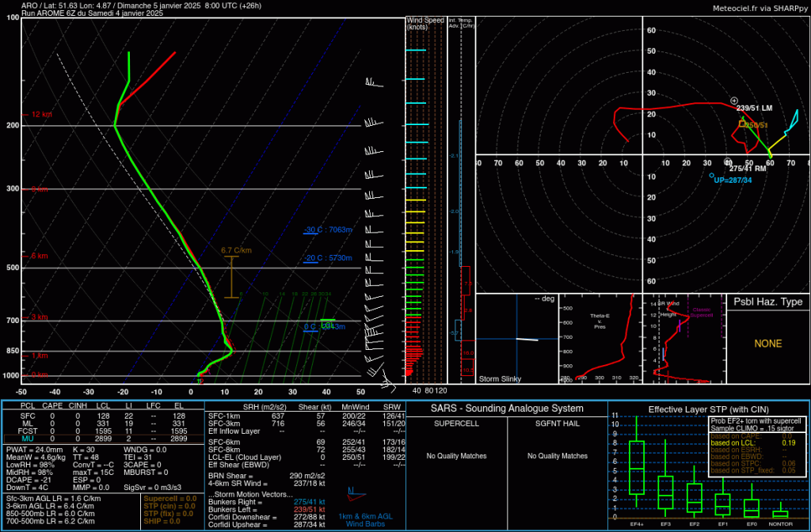
Task: Click the yellow 'NONE' hazard type
Action: pos(768,344)
